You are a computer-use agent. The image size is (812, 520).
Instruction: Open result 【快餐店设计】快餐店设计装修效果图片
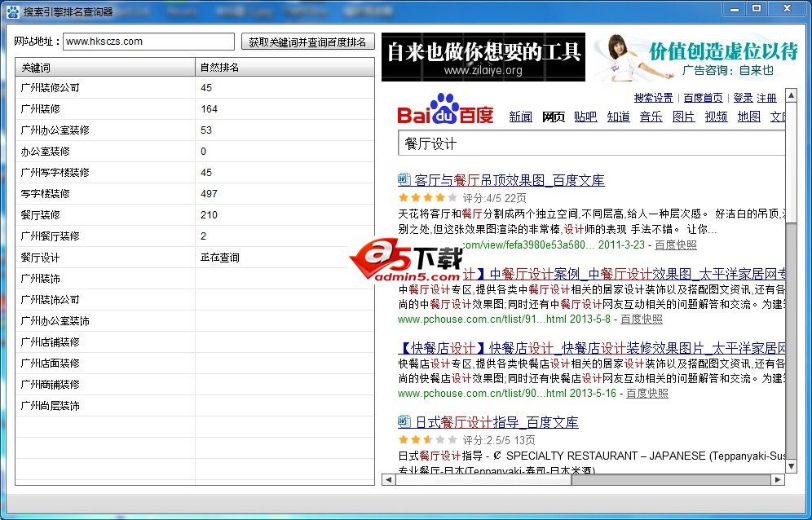click(591, 347)
